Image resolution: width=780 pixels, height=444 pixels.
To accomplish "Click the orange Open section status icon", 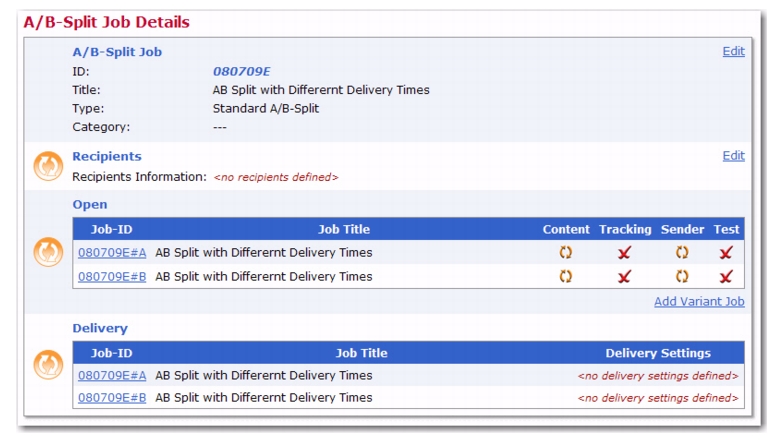I will (x=48, y=252).
